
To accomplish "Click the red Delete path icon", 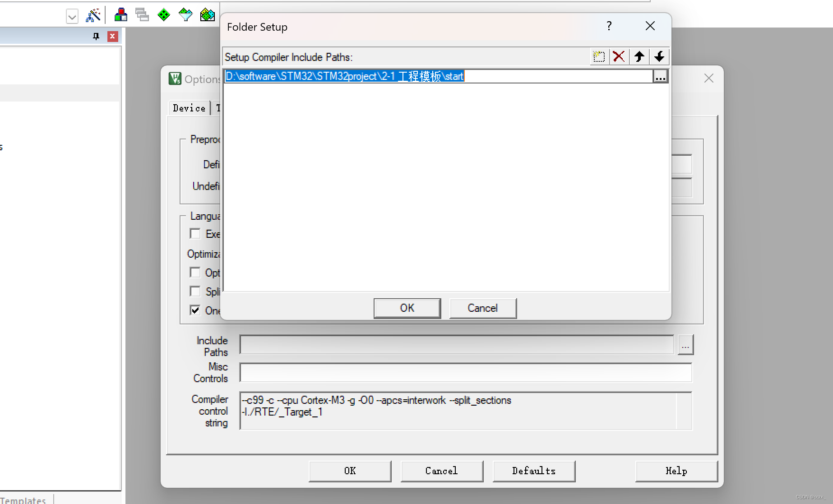I will [619, 57].
